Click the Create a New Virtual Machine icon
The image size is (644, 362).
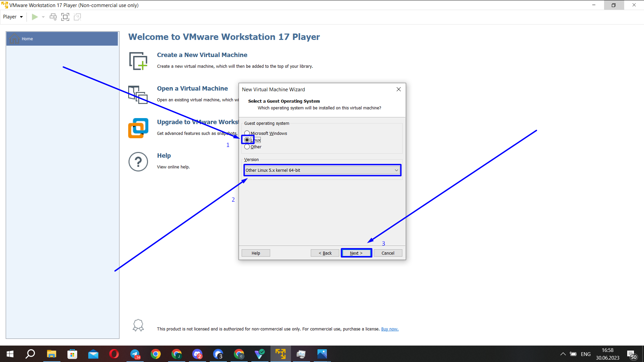[x=138, y=61]
